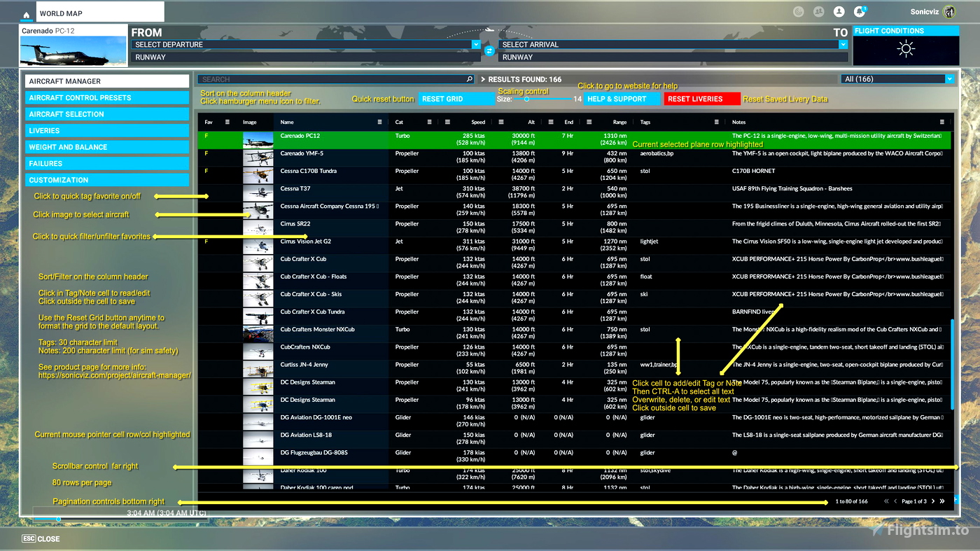The height and width of the screenshot is (551, 980).
Task: Click the Help & Support button
Action: coord(622,99)
